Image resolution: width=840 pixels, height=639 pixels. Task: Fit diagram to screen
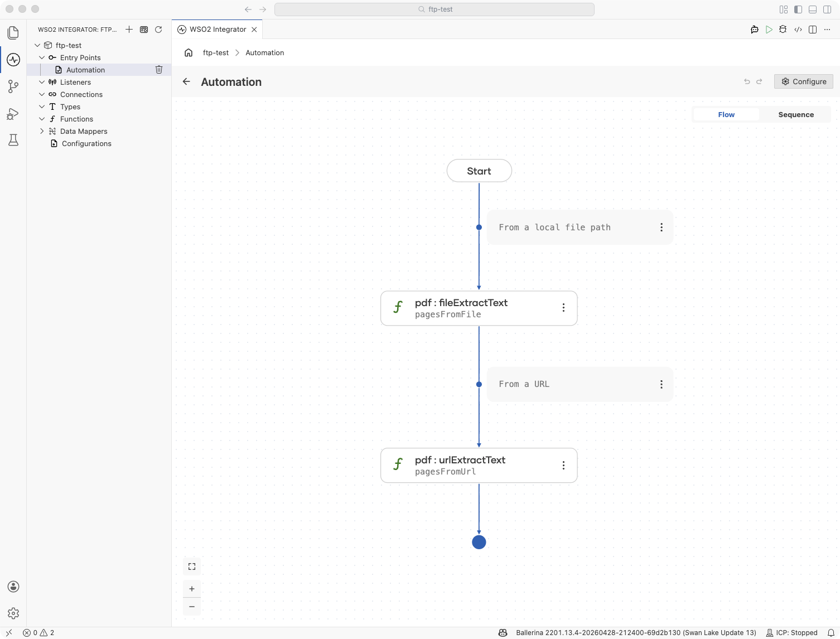(192, 567)
